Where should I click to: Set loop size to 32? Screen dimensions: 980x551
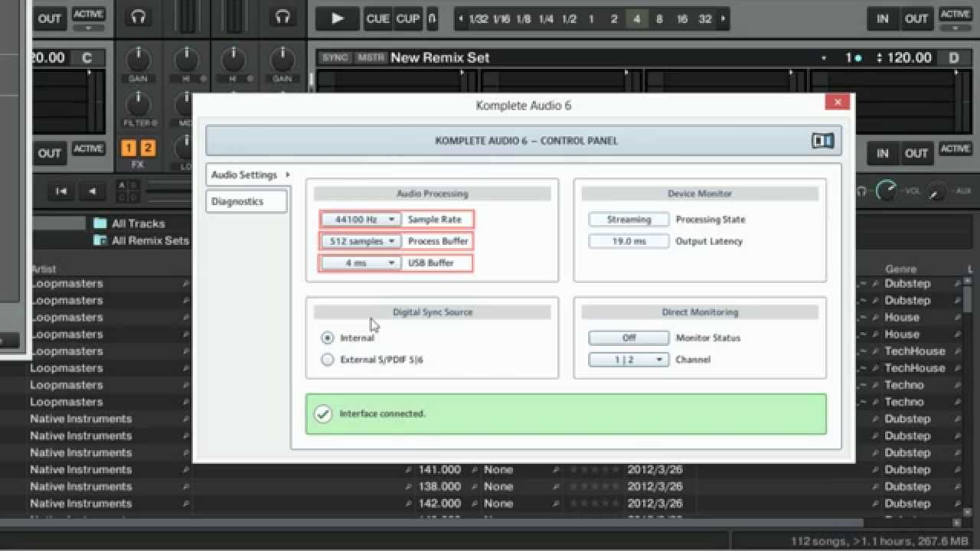[705, 19]
